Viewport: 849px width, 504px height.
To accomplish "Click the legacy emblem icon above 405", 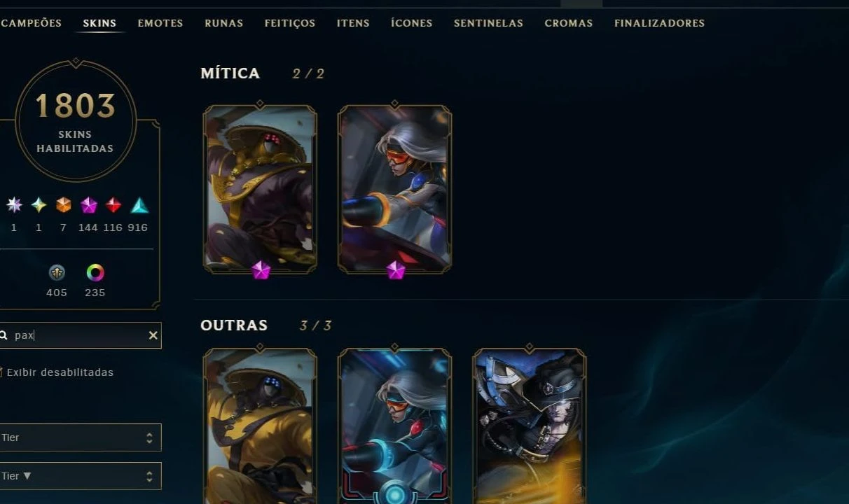I will click(57, 272).
